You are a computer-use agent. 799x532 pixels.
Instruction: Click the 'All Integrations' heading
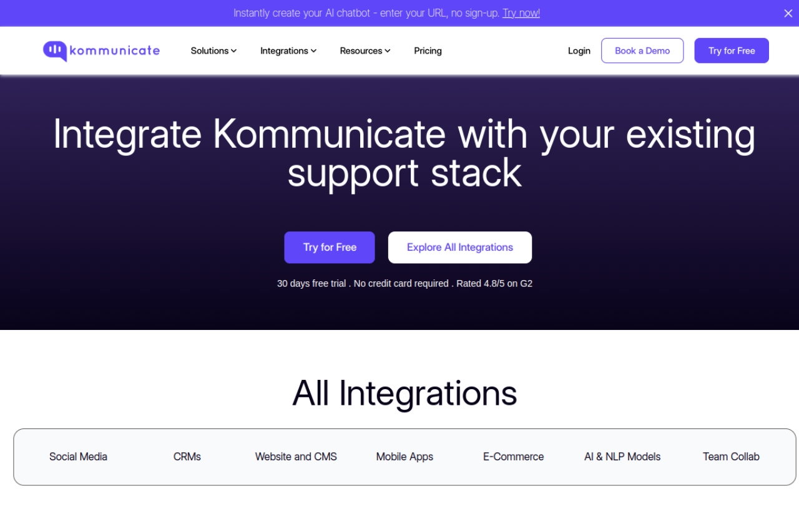404,393
